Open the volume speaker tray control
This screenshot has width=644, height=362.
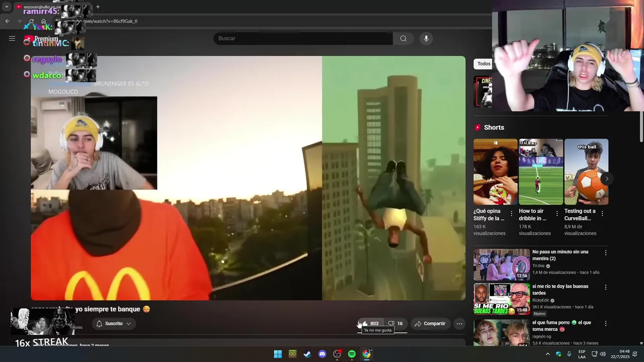(603, 354)
